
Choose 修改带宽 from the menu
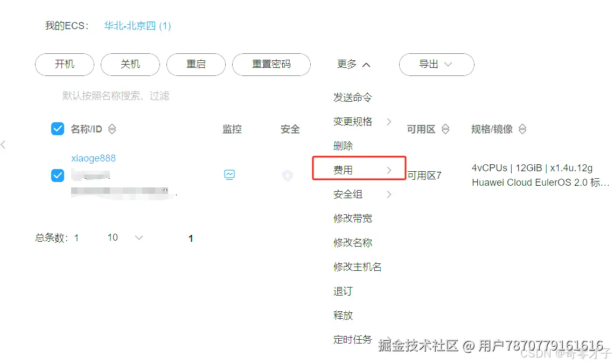click(353, 219)
